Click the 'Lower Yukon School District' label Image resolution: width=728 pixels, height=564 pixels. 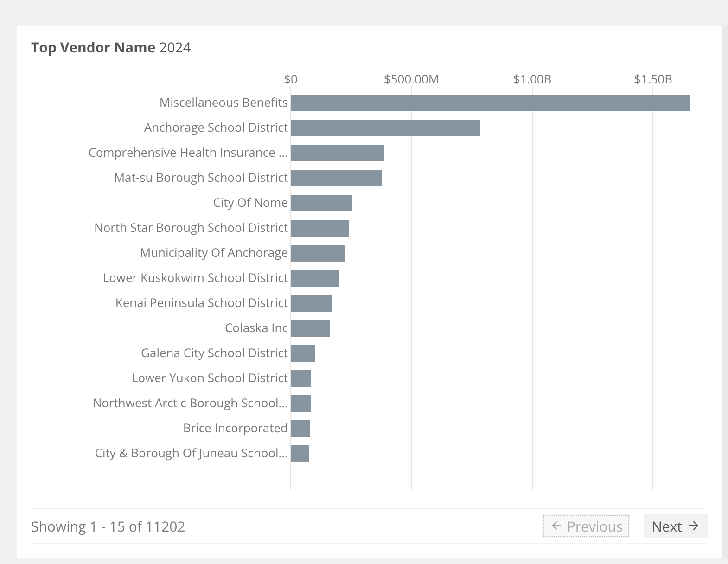pyautogui.click(x=210, y=378)
